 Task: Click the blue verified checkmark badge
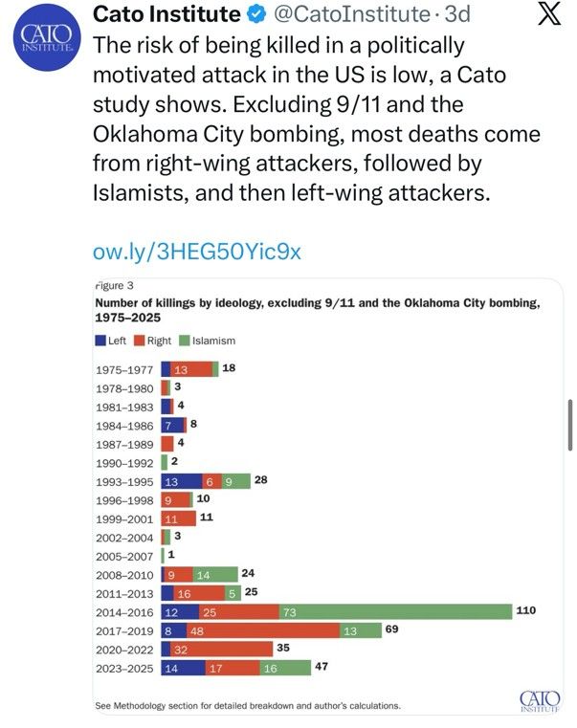pyautogui.click(x=256, y=14)
